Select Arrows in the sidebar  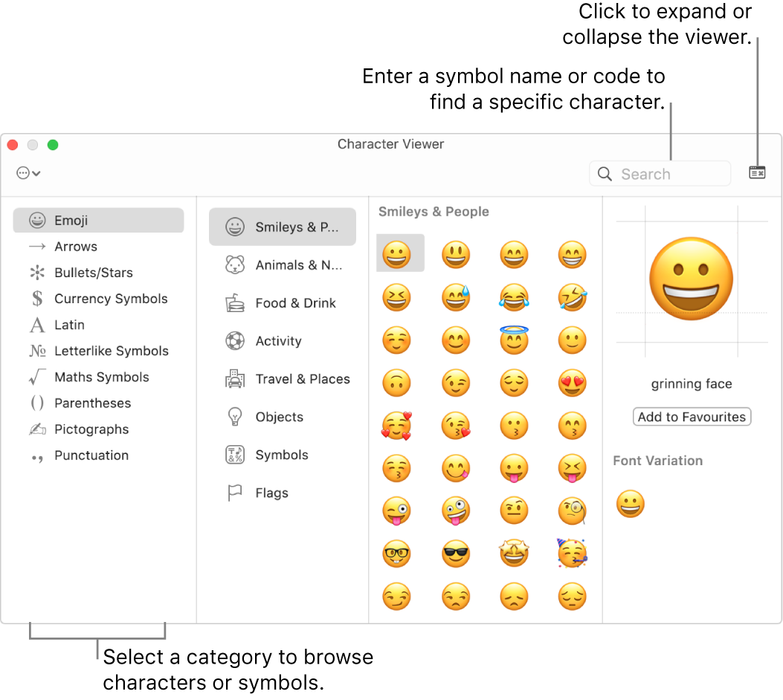click(x=75, y=246)
